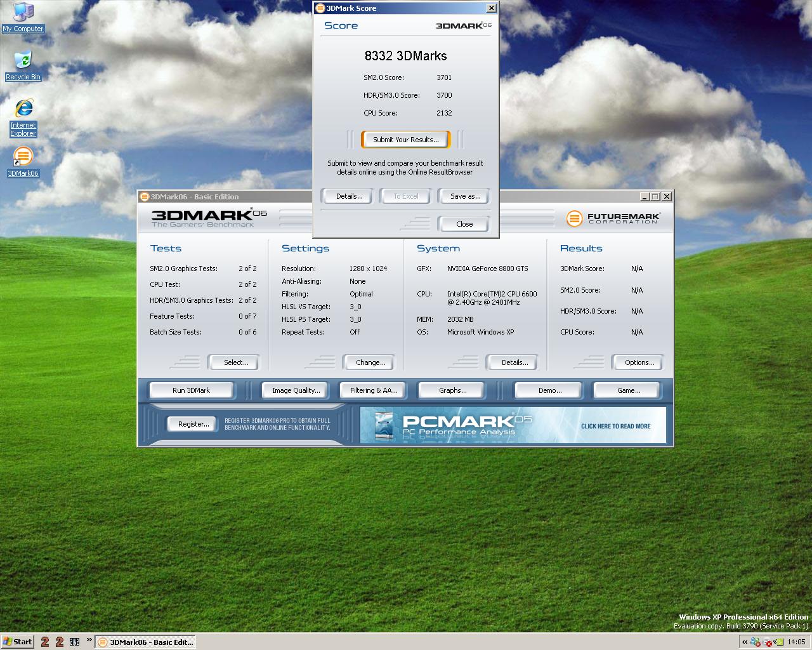
Task: Click Intel Core 2 CPU 6600 text
Action: tap(492, 298)
